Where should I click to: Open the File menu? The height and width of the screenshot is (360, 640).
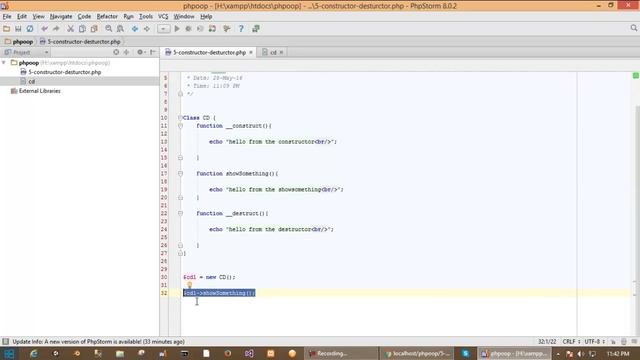tap(7, 16)
